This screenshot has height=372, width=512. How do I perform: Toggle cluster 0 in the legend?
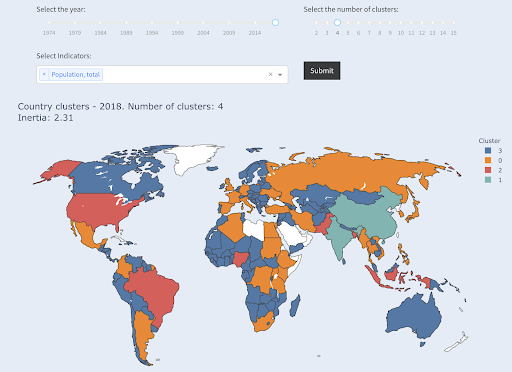[x=493, y=160]
